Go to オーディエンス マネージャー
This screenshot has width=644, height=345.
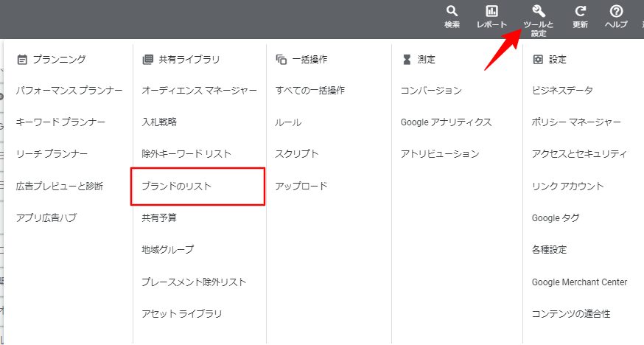[x=199, y=91]
